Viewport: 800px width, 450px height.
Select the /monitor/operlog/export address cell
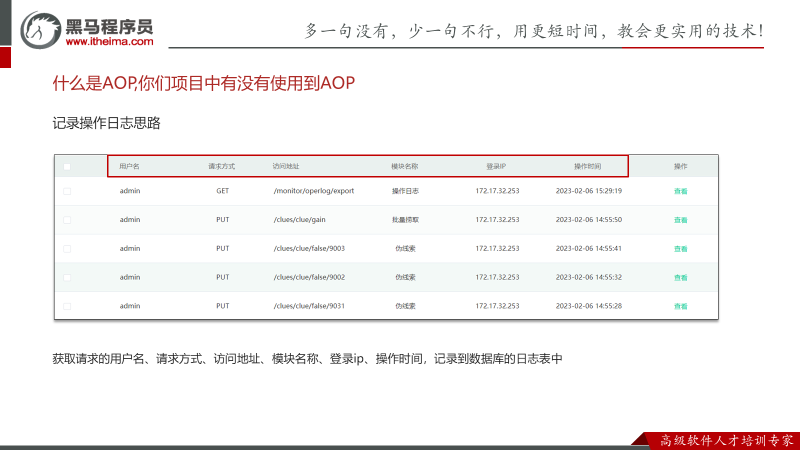(314, 191)
